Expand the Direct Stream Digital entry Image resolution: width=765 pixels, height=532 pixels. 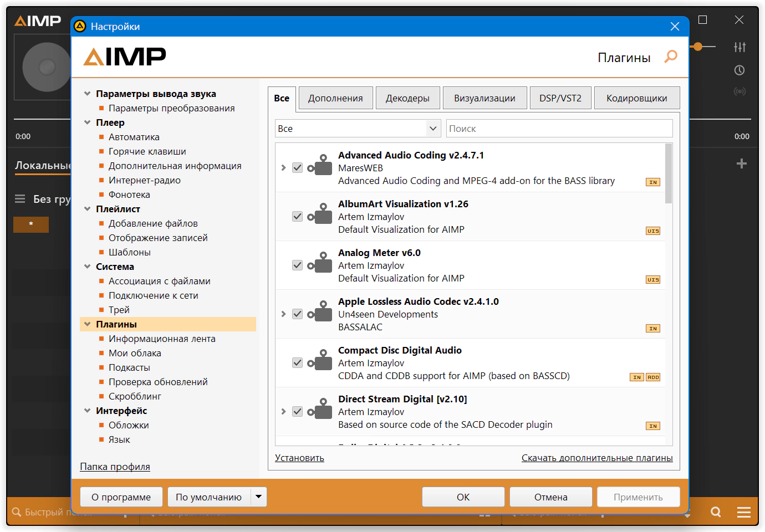point(283,411)
